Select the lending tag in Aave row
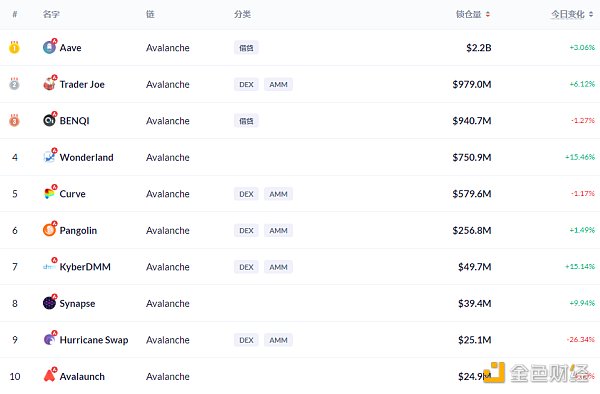This screenshot has width=600, height=394. 246,48
